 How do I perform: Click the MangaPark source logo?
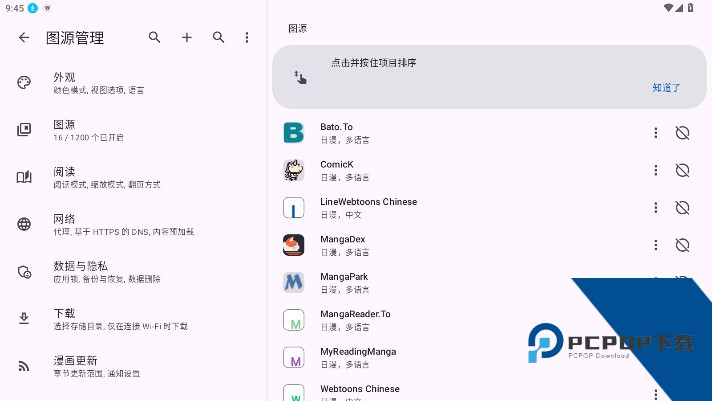coord(293,283)
